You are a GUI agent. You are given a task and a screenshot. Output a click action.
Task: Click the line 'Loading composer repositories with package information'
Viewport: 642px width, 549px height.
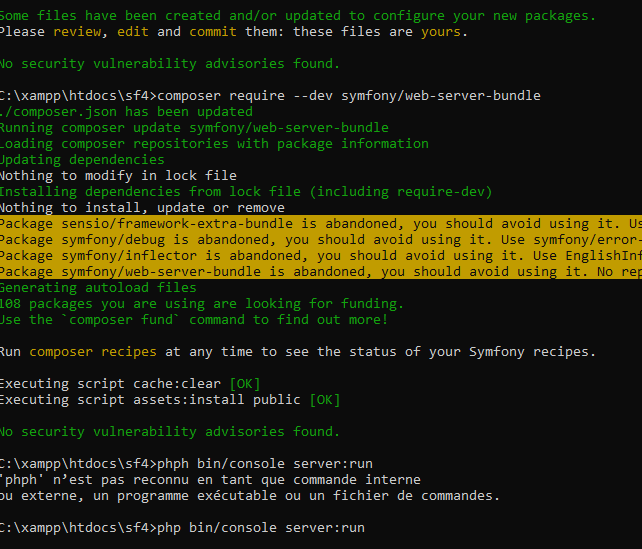(214, 144)
